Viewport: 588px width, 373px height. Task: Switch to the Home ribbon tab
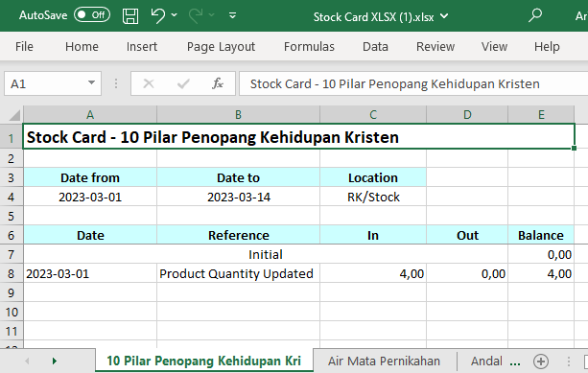pyautogui.click(x=82, y=46)
